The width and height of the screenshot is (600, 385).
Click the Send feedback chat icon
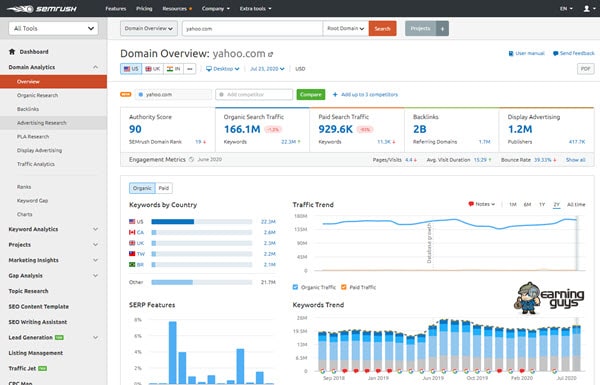[556, 53]
